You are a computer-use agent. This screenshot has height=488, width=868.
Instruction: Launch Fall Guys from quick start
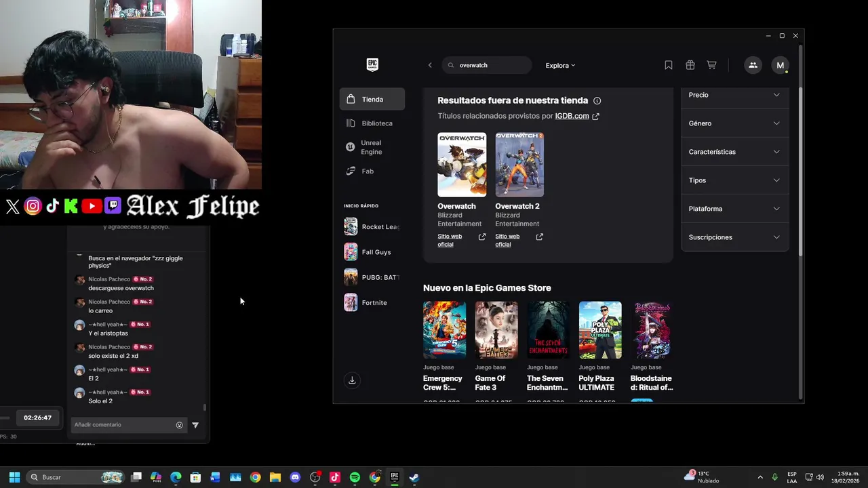pos(372,252)
